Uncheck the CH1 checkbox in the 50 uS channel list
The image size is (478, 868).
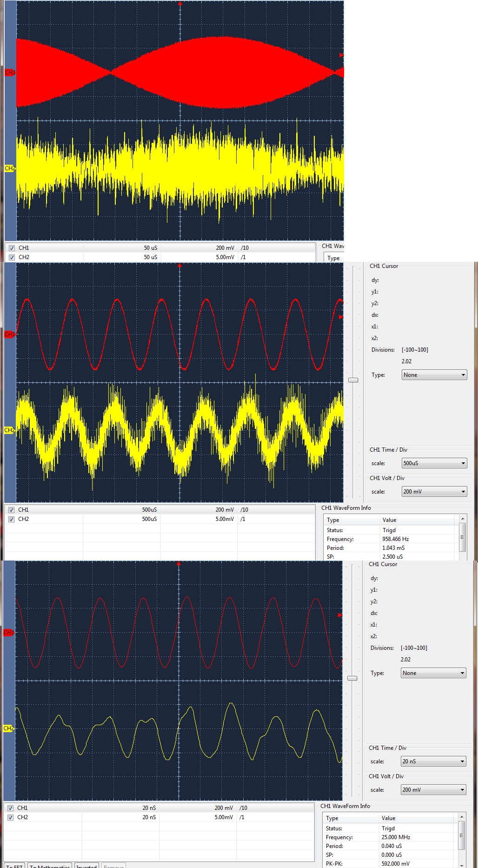[x=12, y=248]
